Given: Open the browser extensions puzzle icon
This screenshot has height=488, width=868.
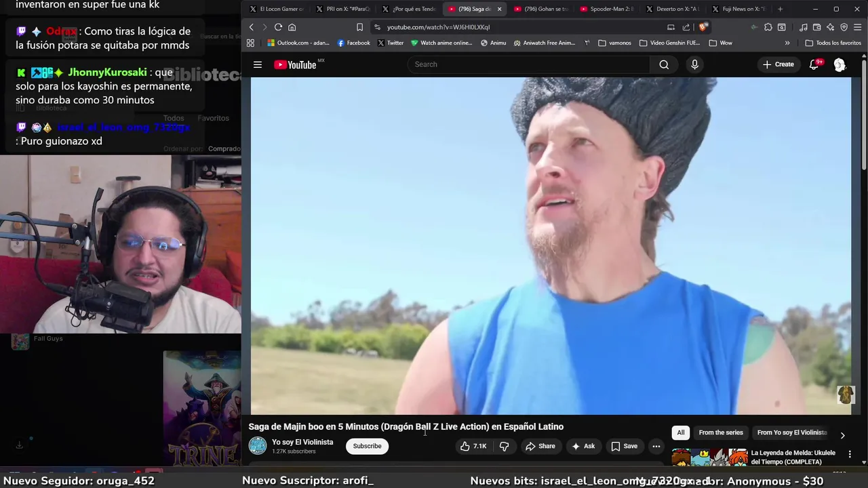Looking at the screenshot, I should click(x=768, y=27).
